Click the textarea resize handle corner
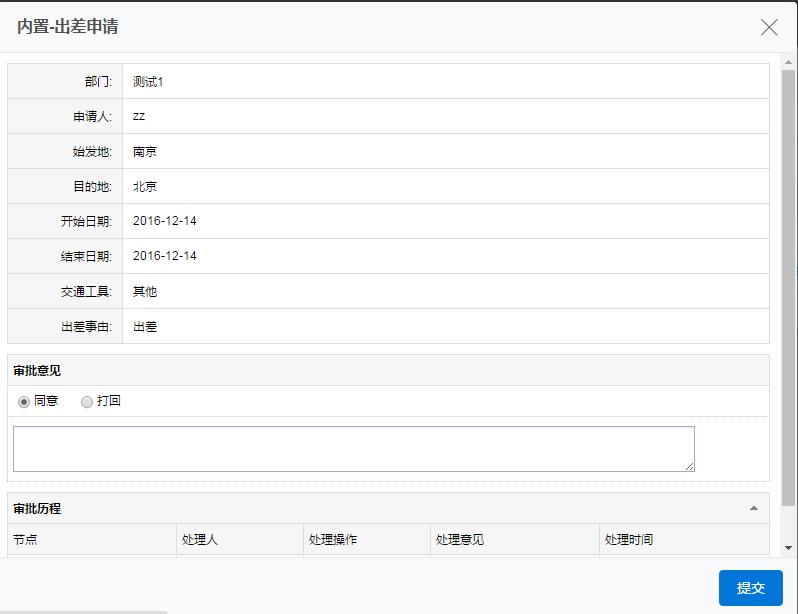Image resolution: width=798 pixels, height=614 pixels. point(689,466)
